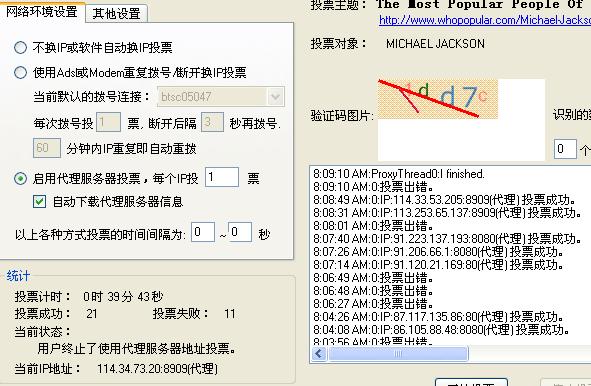Click the recognized count field showing 0
This screenshot has width=591, height=386.
coord(565,149)
